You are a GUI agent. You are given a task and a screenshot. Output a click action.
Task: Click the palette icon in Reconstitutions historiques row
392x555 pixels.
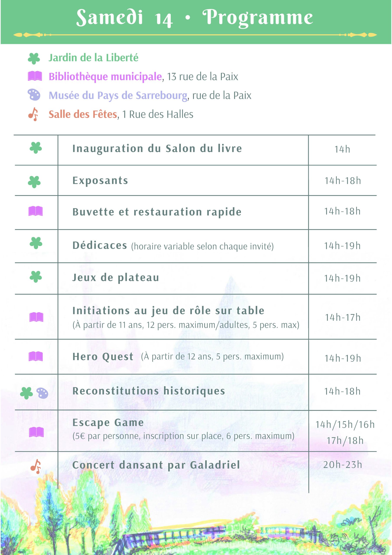(x=42, y=393)
